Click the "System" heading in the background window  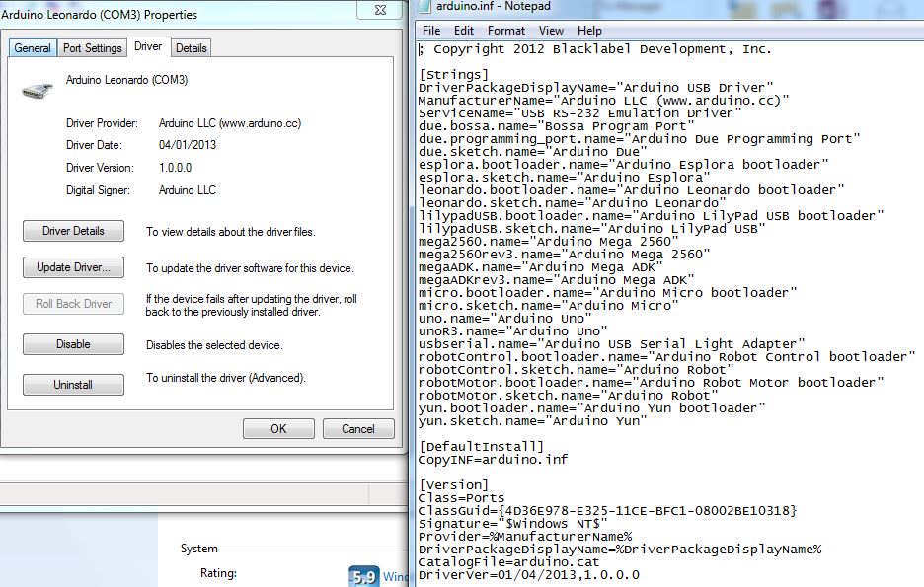coord(199,549)
